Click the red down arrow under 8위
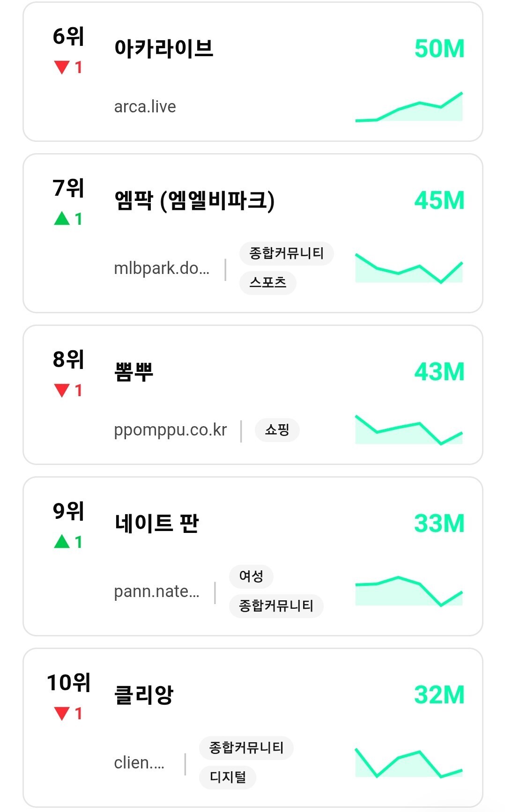This screenshot has height=812, width=505. pos(62,390)
